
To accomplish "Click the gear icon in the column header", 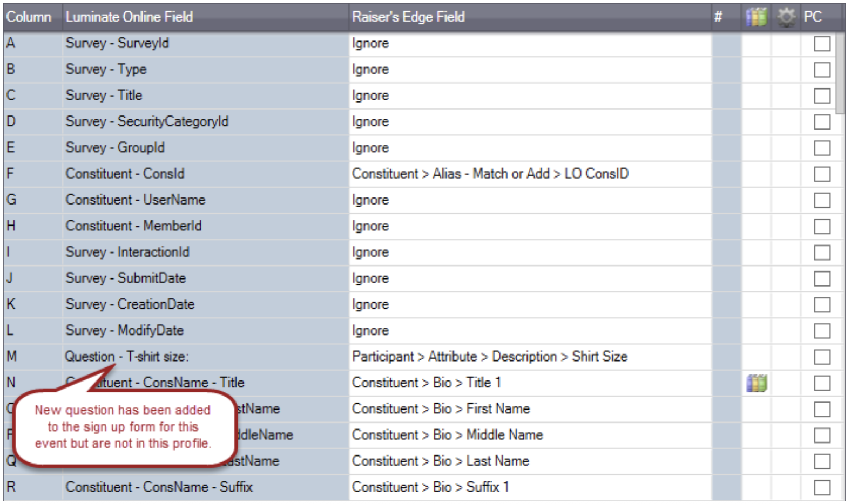I will point(787,16).
